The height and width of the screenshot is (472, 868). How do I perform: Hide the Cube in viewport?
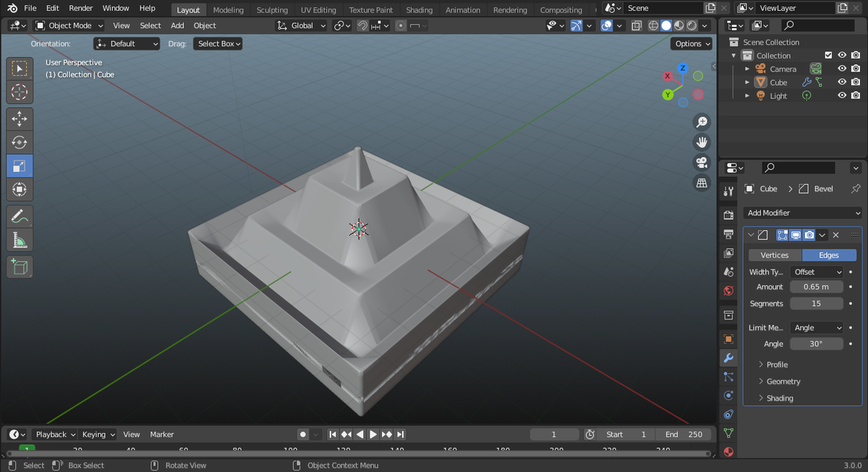[x=842, y=82]
